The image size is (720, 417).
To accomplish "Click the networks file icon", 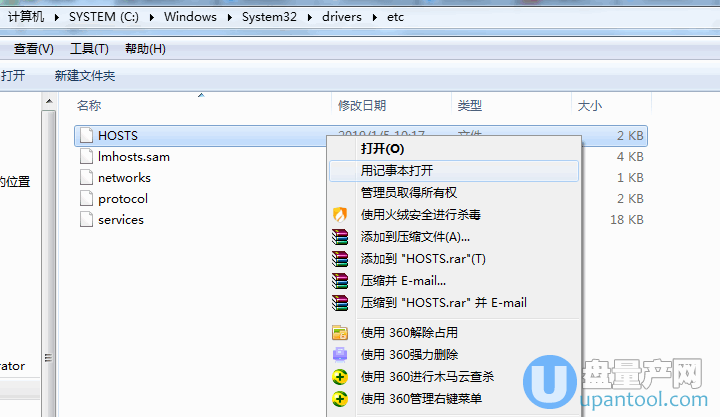I will click(x=86, y=177).
